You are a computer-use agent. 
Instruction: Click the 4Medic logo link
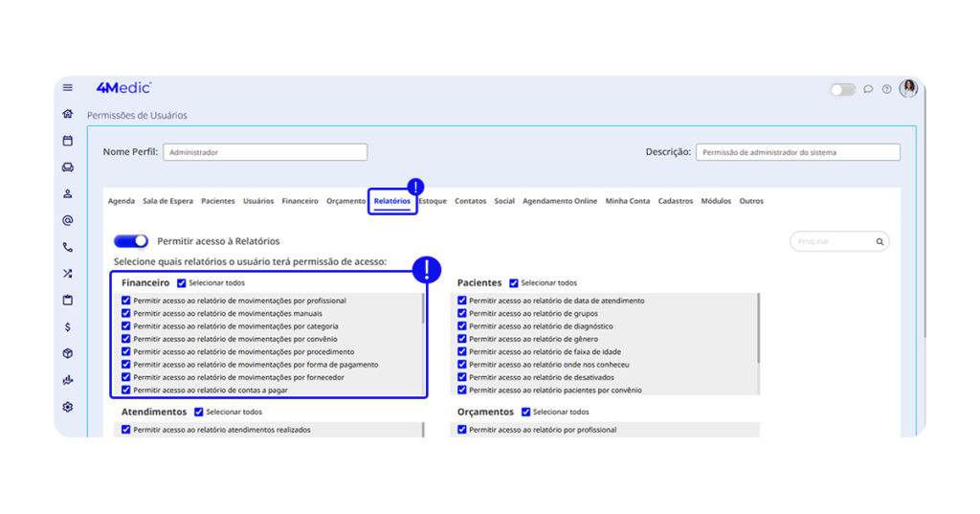click(123, 88)
